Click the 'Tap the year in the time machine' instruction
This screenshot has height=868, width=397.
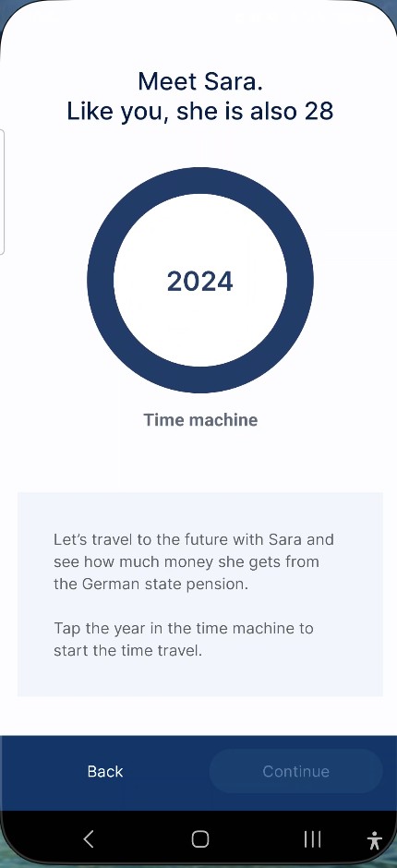[x=184, y=628]
